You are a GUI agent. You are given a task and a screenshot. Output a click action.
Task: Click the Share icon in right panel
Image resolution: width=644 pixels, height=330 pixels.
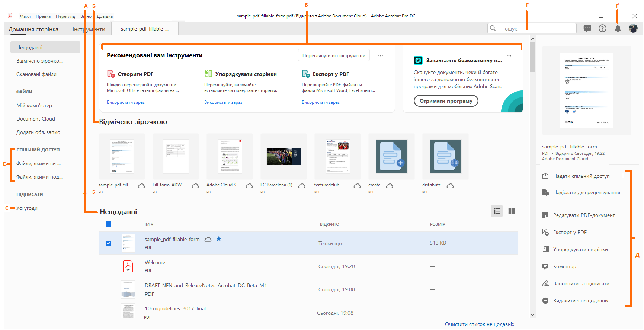tap(545, 176)
